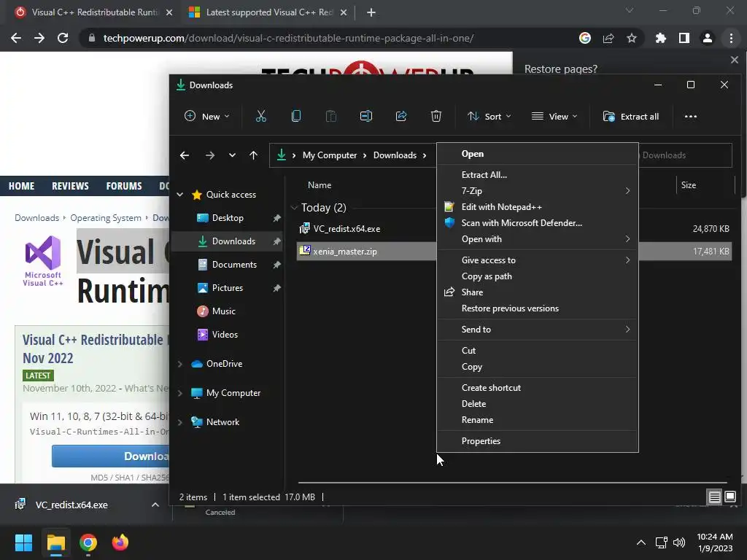
Task: Open the 7-Zip submenu
Action: pos(538,191)
